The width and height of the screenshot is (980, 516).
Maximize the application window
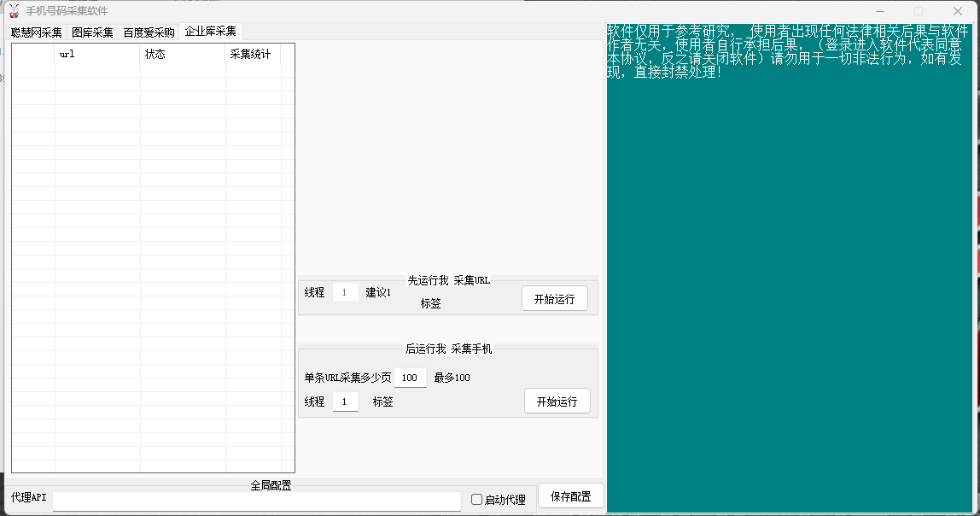[919, 11]
